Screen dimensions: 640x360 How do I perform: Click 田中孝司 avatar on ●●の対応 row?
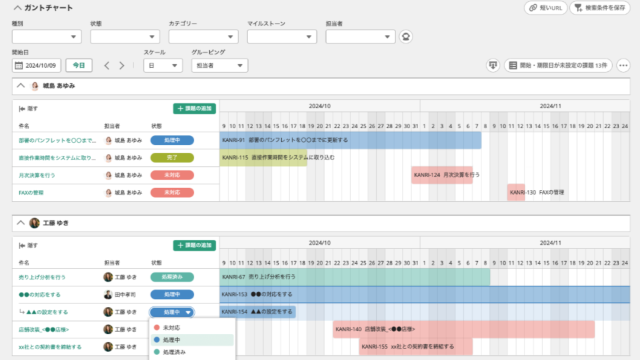[x=108, y=295]
